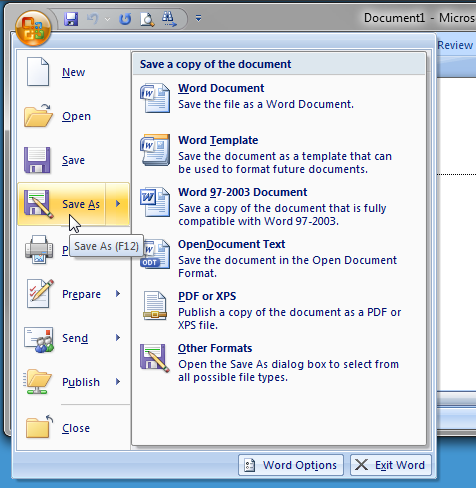Expand the Undo history dropdown arrow
Image resolution: width=476 pixels, height=488 pixels.
pos(107,19)
